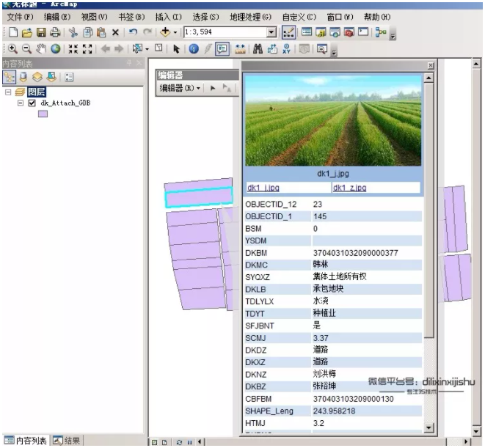
Task: Undo the last action with the blue arrow
Action: coord(133,32)
